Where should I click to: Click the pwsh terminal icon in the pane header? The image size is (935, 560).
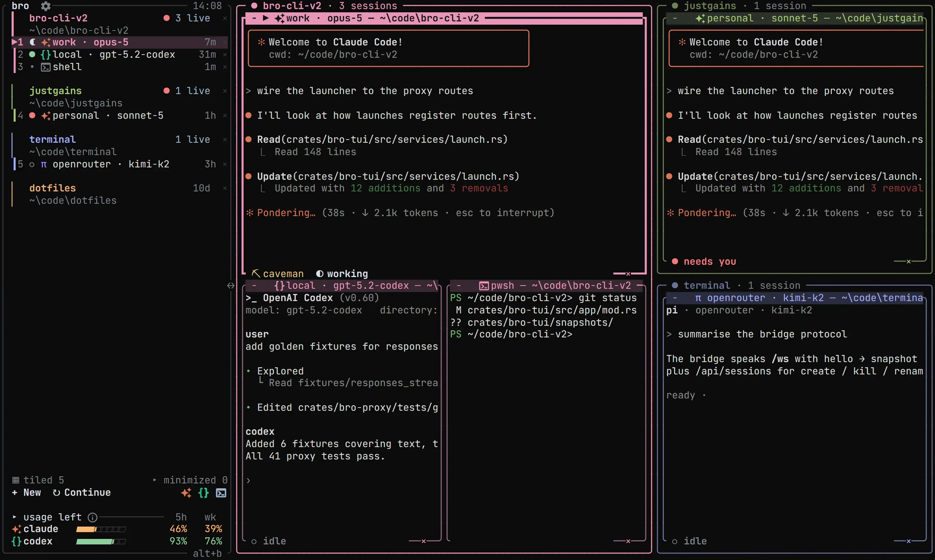tap(484, 286)
